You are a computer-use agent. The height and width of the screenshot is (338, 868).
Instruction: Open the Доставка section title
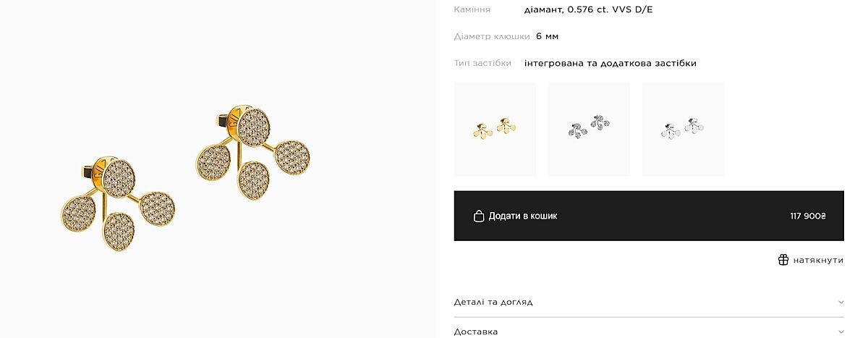point(476,331)
